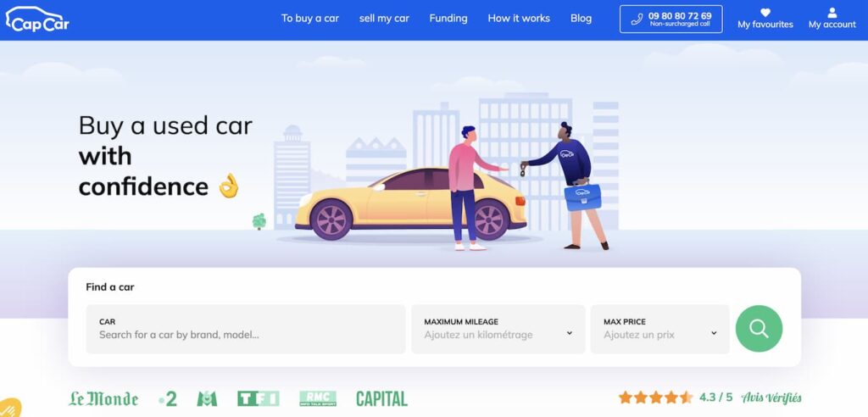This screenshot has height=417, width=868.
Task: Open My account profile icon
Action: [x=832, y=13]
